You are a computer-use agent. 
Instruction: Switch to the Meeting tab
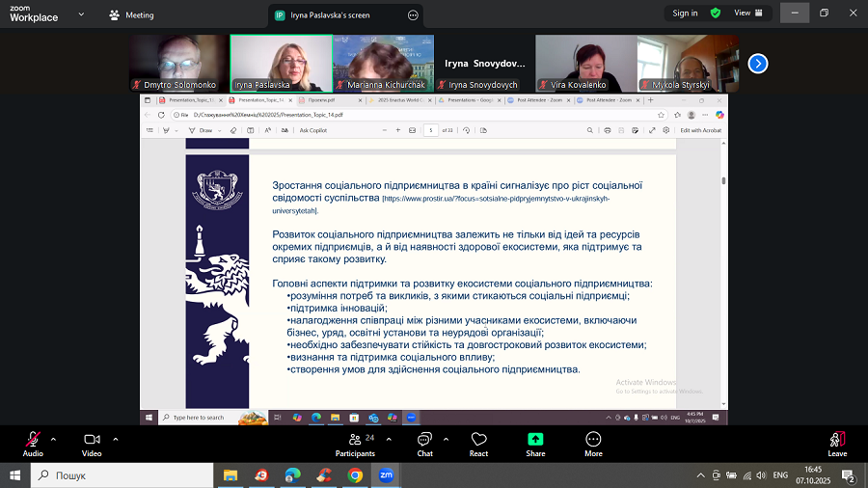[131, 15]
